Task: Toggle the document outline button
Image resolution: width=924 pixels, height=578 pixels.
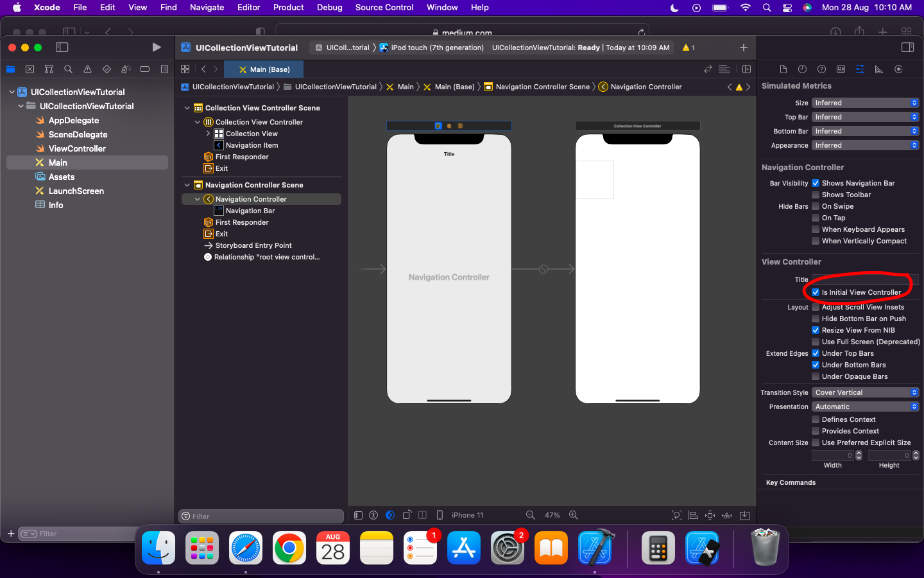Action: [358, 515]
